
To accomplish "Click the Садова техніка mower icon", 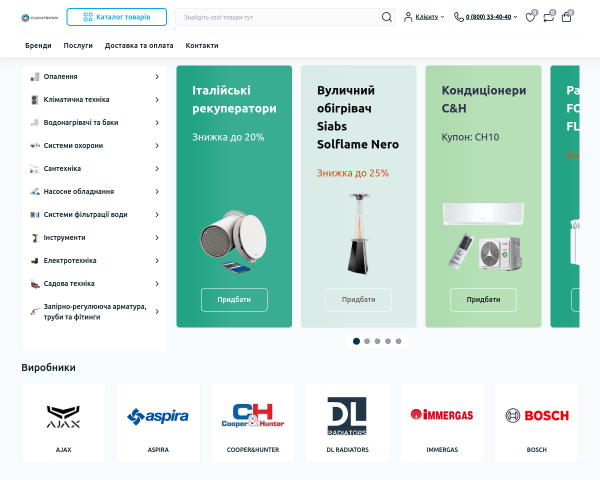I will (x=35, y=284).
